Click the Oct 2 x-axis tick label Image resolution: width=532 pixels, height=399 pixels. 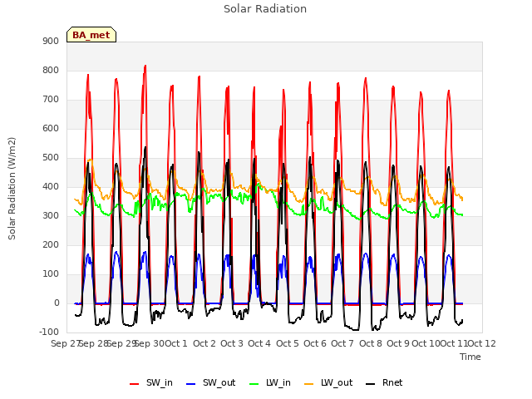click(x=204, y=343)
